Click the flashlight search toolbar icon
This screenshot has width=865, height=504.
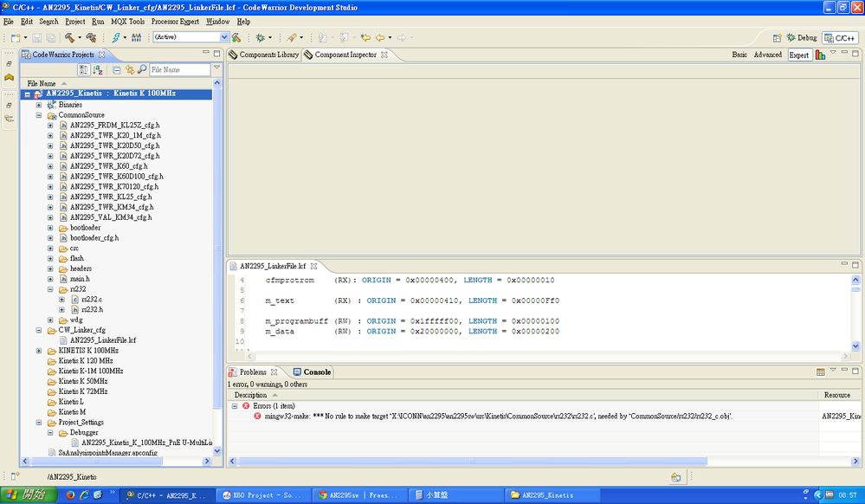point(292,37)
